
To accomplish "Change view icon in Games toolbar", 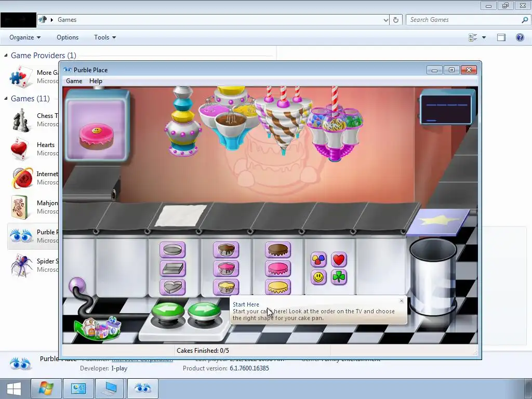I will tap(473, 37).
